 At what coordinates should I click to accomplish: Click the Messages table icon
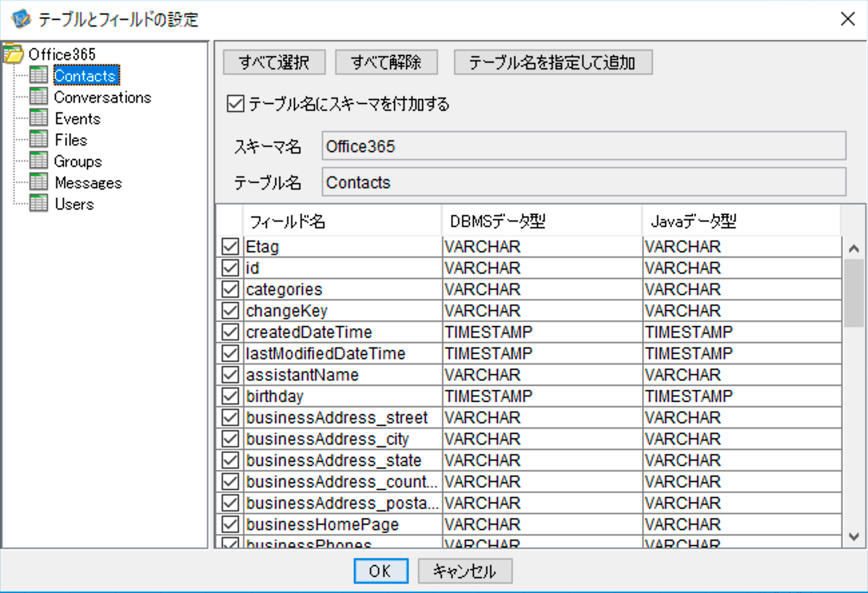coord(39,182)
